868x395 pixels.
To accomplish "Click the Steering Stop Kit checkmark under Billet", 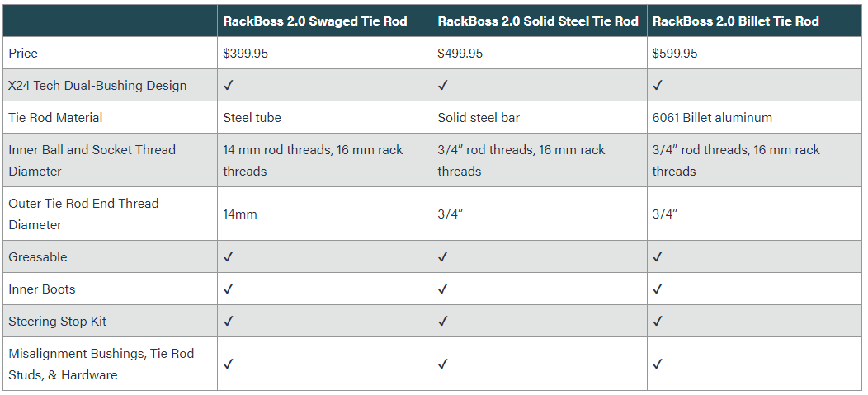I will (658, 321).
